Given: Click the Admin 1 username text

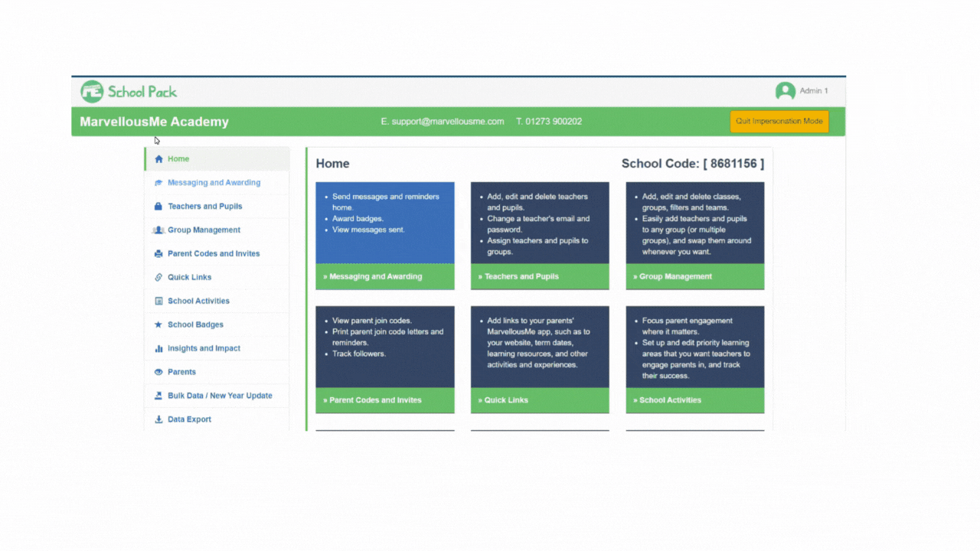Looking at the screenshot, I should (x=814, y=91).
